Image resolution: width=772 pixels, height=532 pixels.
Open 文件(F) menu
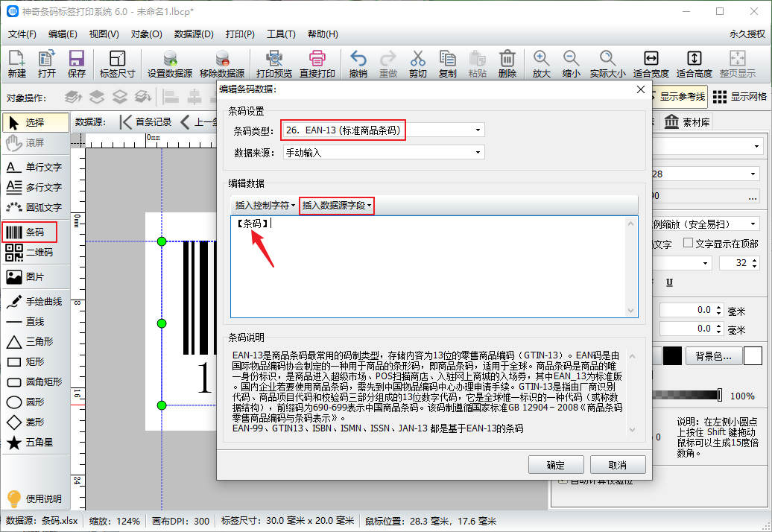click(22, 34)
